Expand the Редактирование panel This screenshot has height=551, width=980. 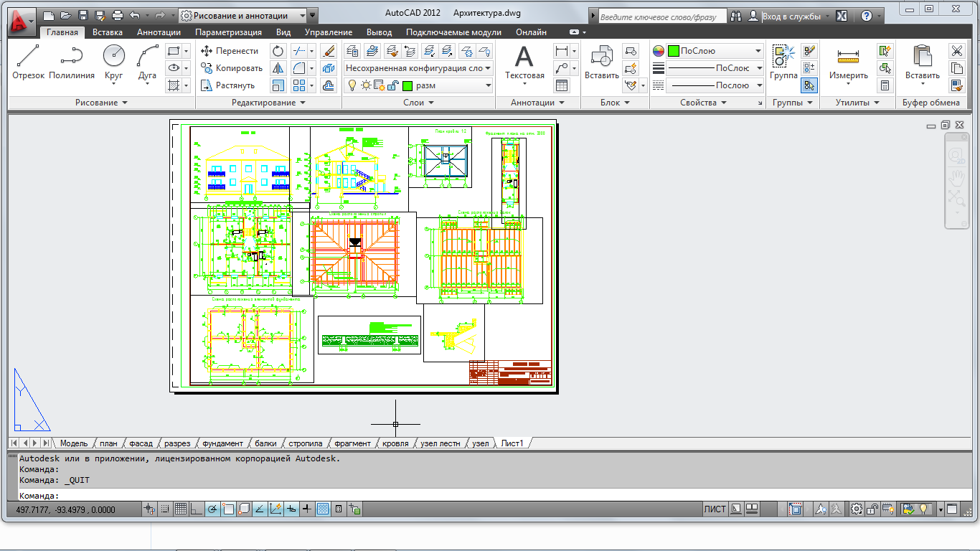click(x=268, y=103)
